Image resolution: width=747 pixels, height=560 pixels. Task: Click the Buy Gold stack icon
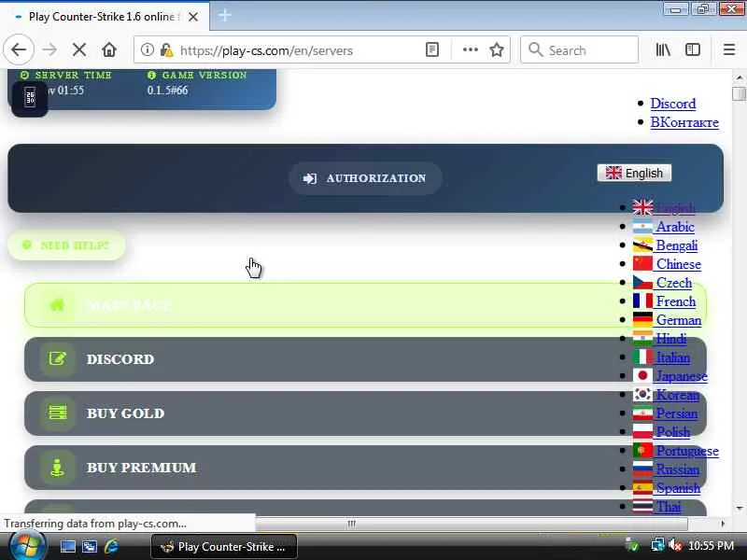point(57,413)
